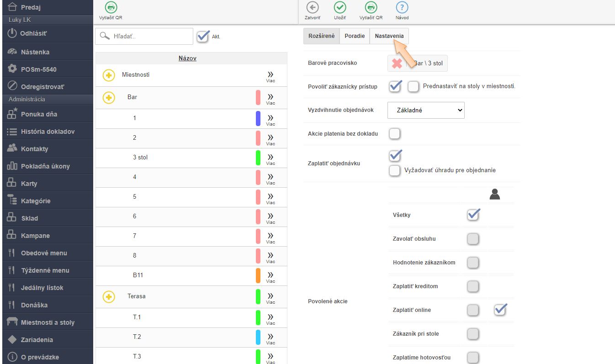Click the Zatvoriť back arrow icon
Screen dimensions: 615x364
point(313,8)
